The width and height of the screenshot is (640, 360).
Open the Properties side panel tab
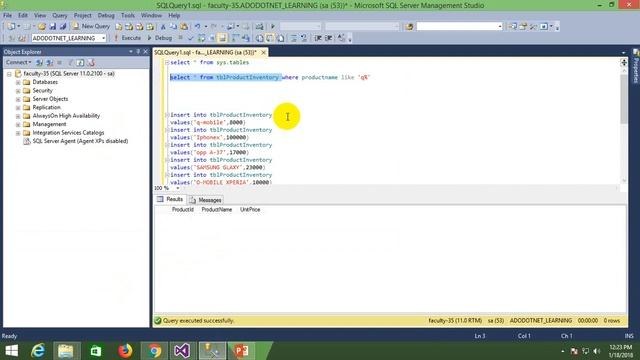click(x=636, y=66)
